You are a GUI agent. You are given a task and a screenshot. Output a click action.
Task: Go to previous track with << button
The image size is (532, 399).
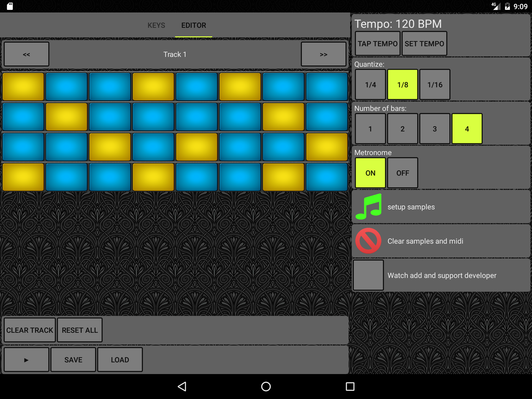pyautogui.click(x=26, y=54)
